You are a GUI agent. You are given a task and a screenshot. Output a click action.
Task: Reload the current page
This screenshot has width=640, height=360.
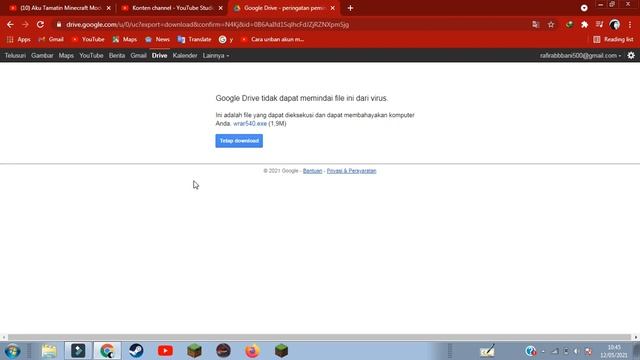pos(40,24)
